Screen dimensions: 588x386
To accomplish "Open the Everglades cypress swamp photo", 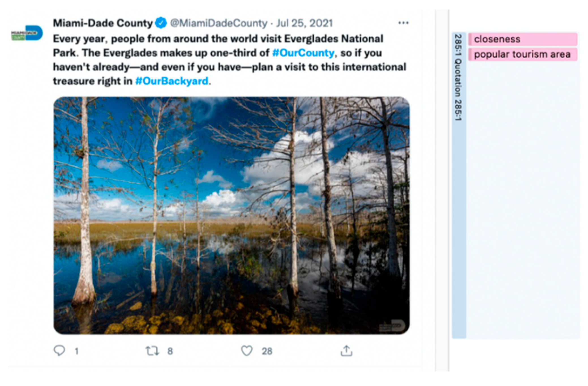I will (231, 215).
